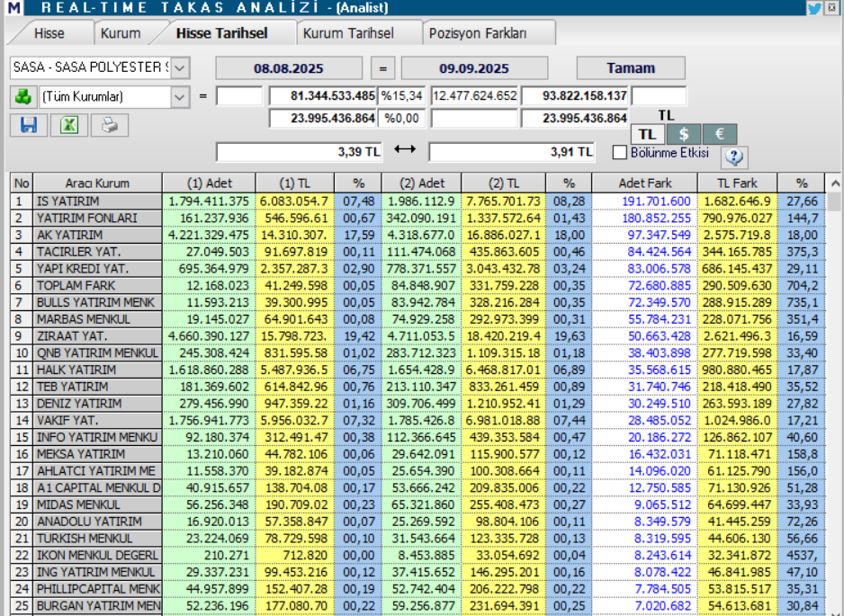Switch to the Hisse tab
Viewport: 844px width, 616px height.
coord(49,33)
